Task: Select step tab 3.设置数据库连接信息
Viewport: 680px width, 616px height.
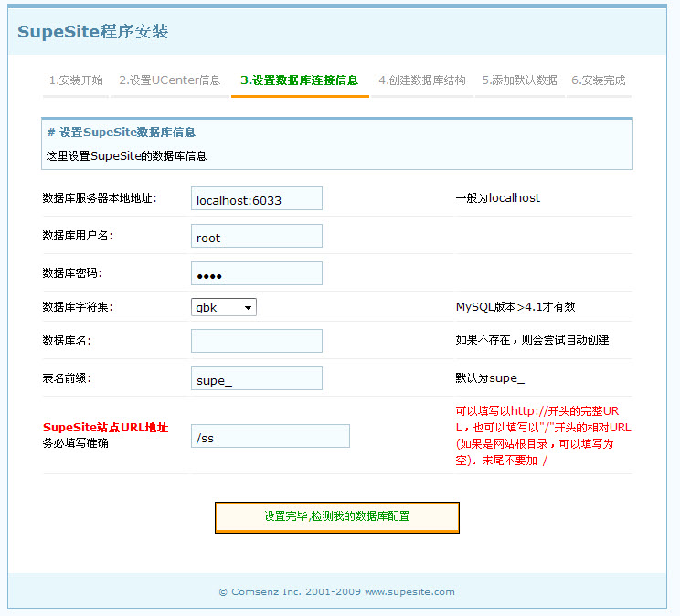Action: [x=300, y=80]
